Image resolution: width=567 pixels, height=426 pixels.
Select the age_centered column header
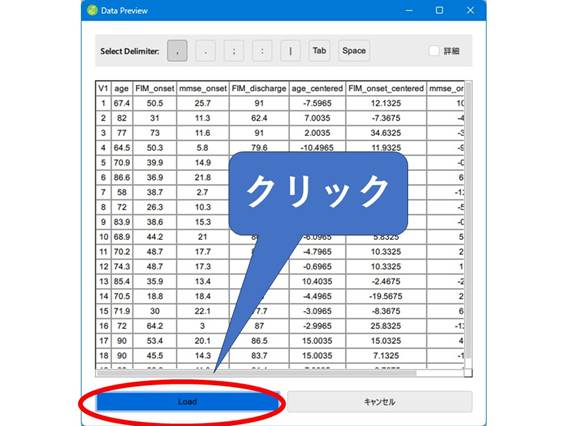[317, 89]
